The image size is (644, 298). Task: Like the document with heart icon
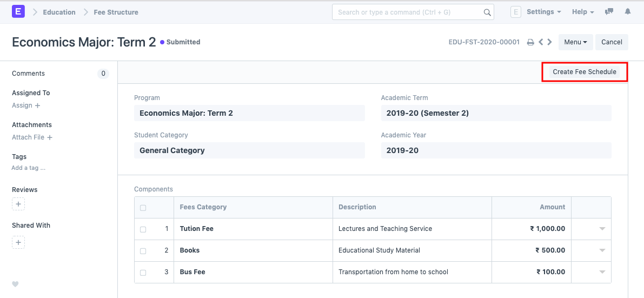coord(15,284)
